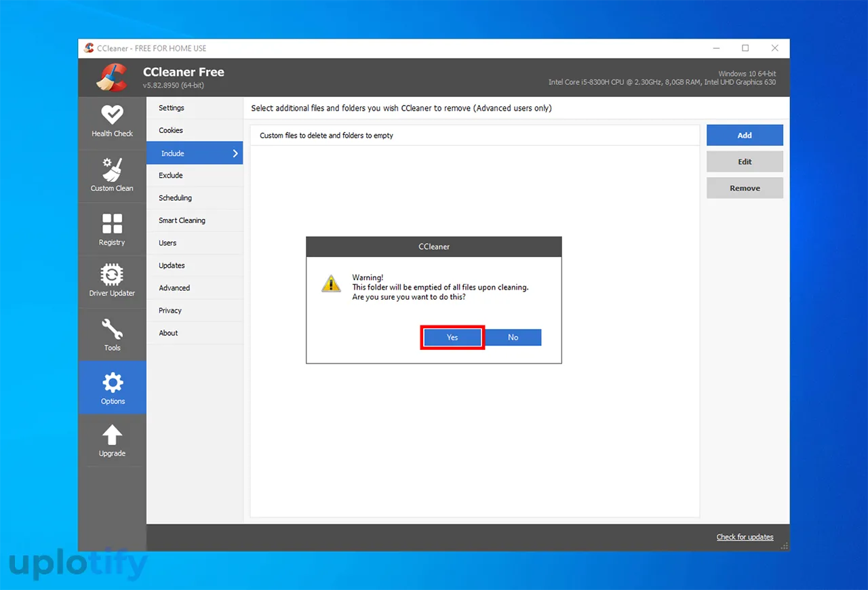Open the Cookies options page
868x590 pixels.
tap(195, 130)
